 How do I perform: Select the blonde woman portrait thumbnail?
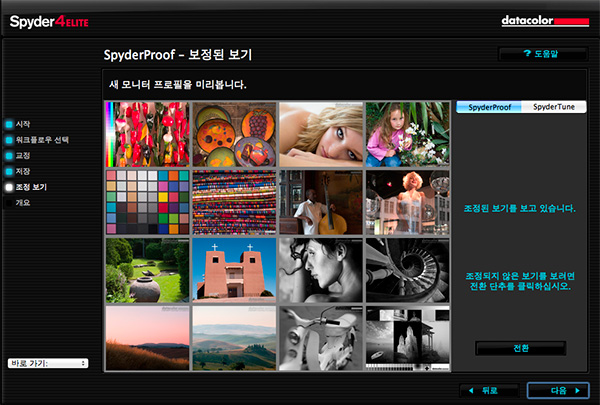tap(320, 133)
